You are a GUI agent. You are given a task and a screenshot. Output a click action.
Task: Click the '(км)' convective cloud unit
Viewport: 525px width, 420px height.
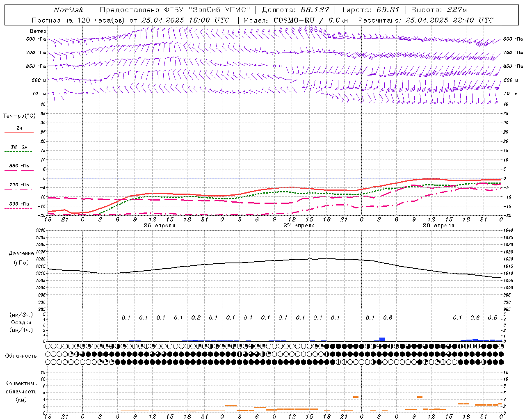21,399
